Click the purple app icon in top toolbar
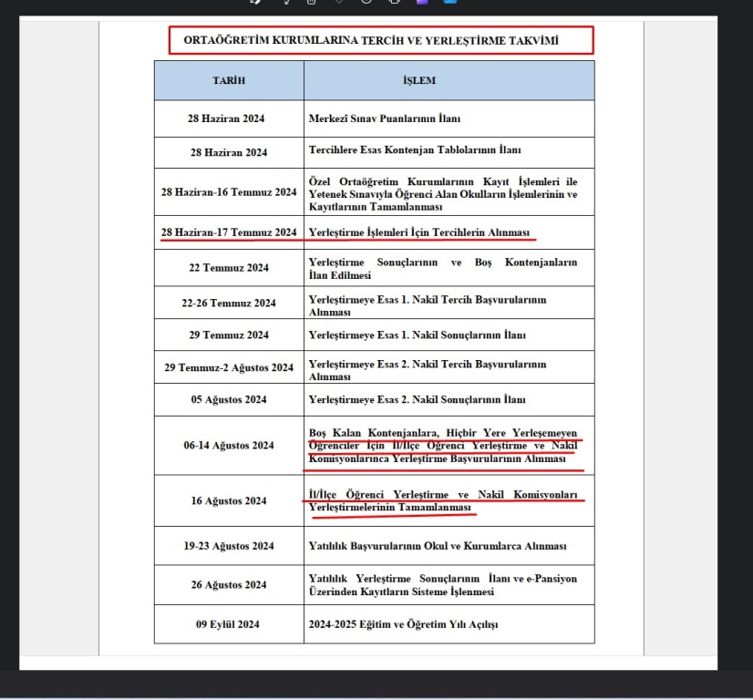The width and height of the screenshot is (753, 700). (x=422, y=3)
